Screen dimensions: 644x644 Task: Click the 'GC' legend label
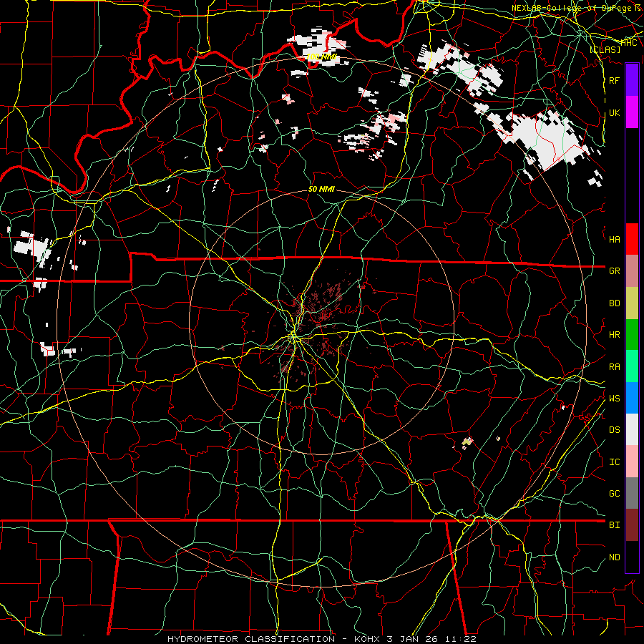coord(614,493)
